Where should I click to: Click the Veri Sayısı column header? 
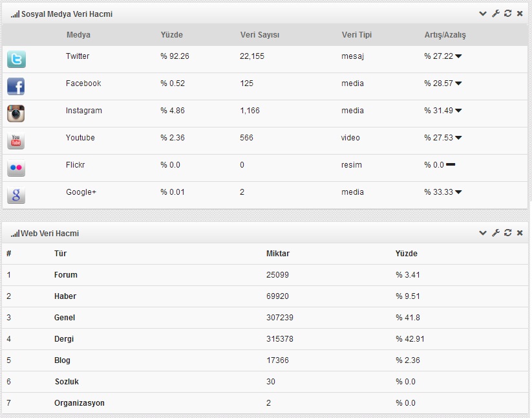[x=259, y=35]
